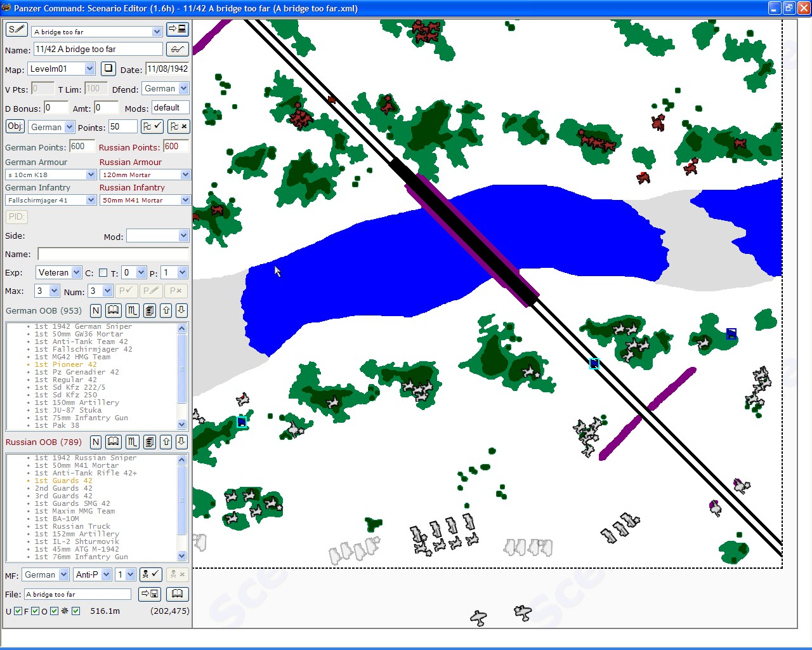The width and height of the screenshot is (812, 650).
Task: Open the Exp Veteran dropdown
Action: (76, 272)
